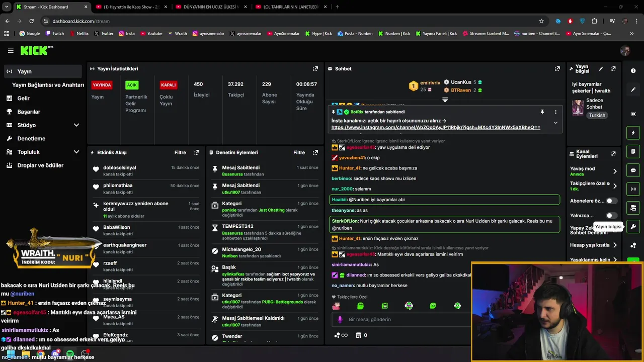Switch to Hayrettin ile Kaos Show tab
Image resolution: width=644 pixels, height=362 pixels.
coord(131,7)
